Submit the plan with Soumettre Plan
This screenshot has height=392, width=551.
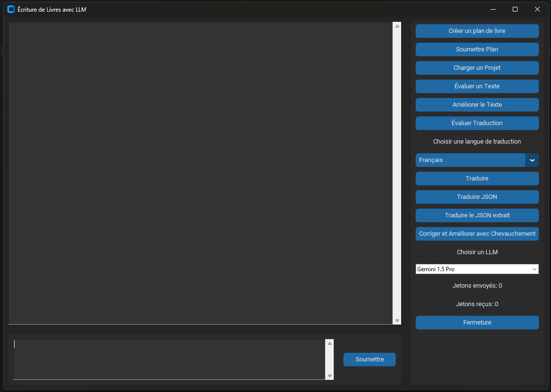(x=477, y=49)
